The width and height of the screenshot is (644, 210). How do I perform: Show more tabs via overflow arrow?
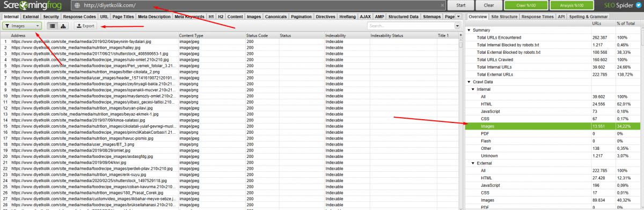[458, 17]
